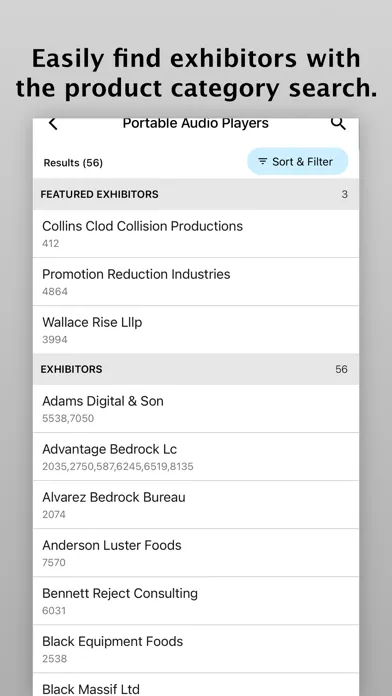Open Black Massif Ltd listing
This screenshot has width=392, height=696.
[x=196, y=684]
